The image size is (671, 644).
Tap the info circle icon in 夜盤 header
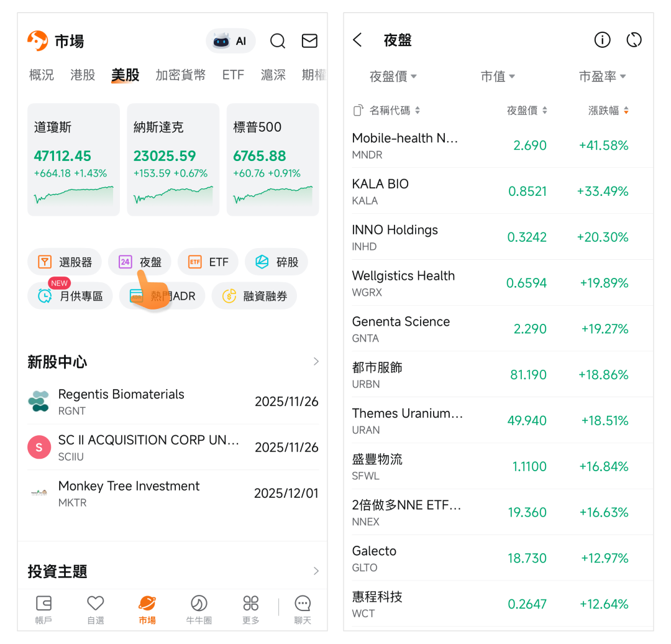(602, 40)
